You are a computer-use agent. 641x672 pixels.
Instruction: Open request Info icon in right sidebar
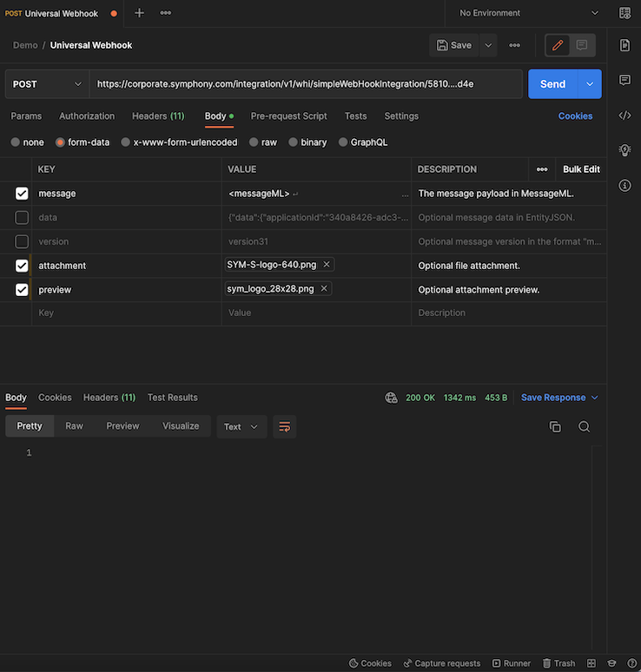click(624, 185)
